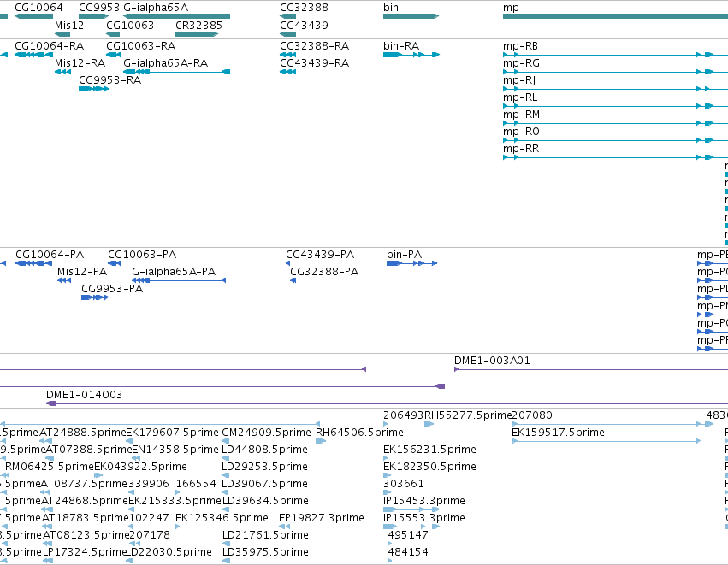The height and width of the screenshot is (565, 728).
Task: Select the CG43439-PA protein label
Action: pos(320,255)
